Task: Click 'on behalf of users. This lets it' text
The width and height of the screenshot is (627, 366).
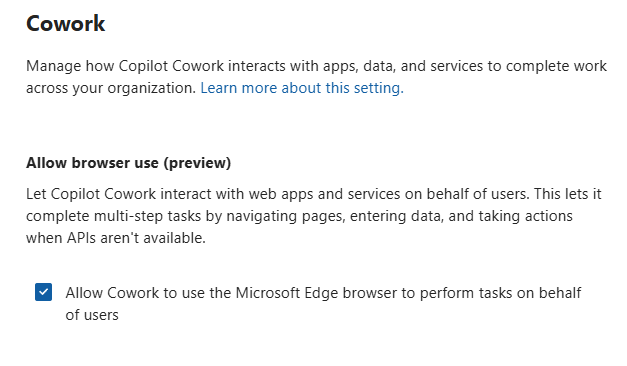Action: pyautogui.click(x=503, y=194)
